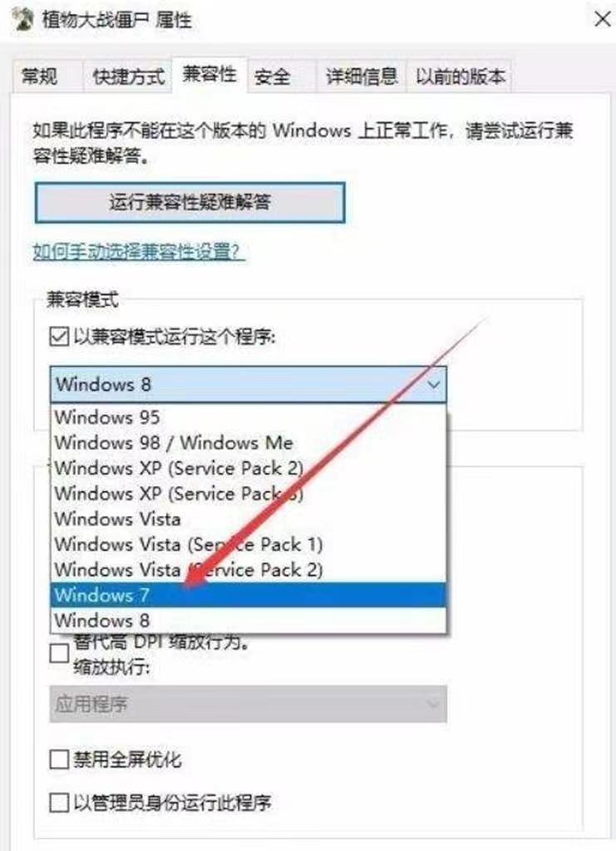Click 运行兼容性疑难解答 button
The width and height of the screenshot is (616, 851).
click(190, 203)
